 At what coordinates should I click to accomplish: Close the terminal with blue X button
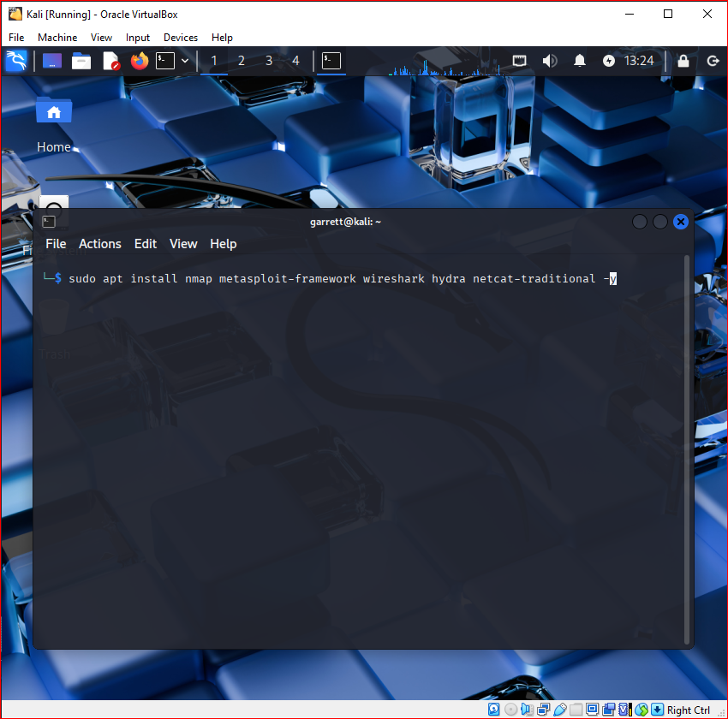pos(681,222)
